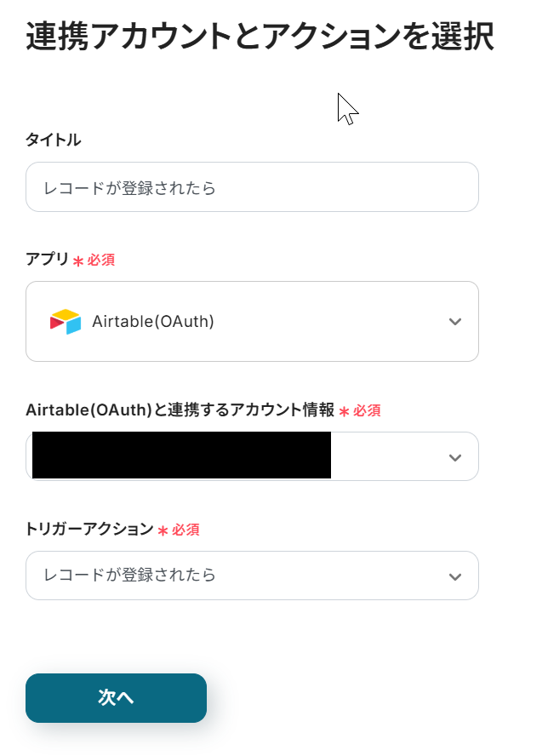The width and height of the screenshot is (548, 756).
Task: Expand the トリガーアクション dropdown arrow
Action: [455, 576]
